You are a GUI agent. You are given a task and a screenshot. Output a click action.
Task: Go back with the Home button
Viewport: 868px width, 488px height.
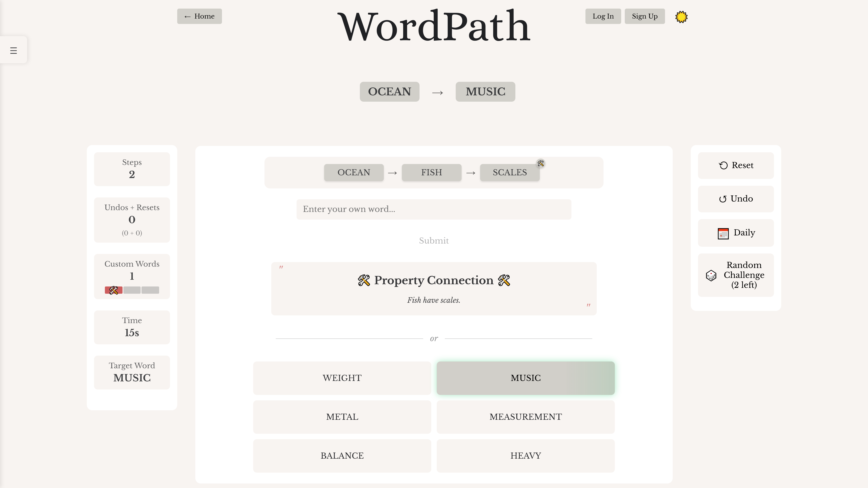point(199,16)
